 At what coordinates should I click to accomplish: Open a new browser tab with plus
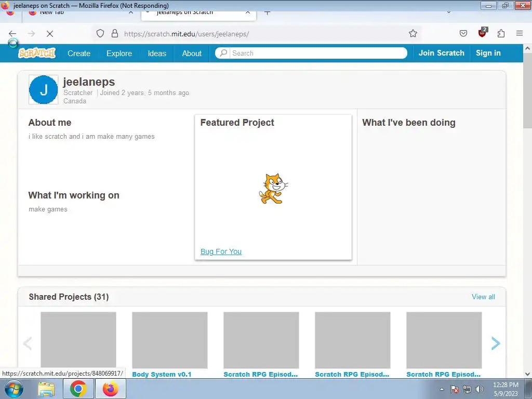[268, 13]
